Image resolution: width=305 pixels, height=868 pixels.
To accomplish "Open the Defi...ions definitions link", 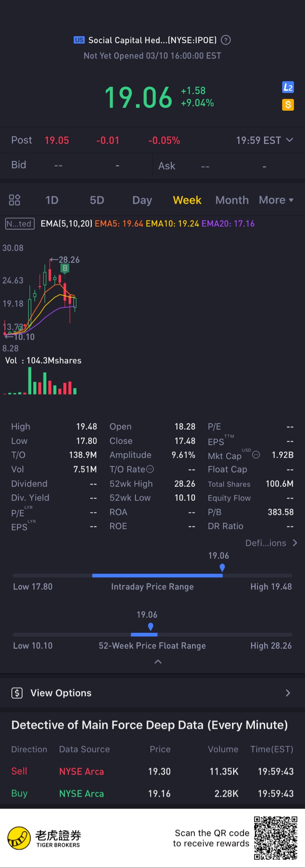I will [271, 543].
